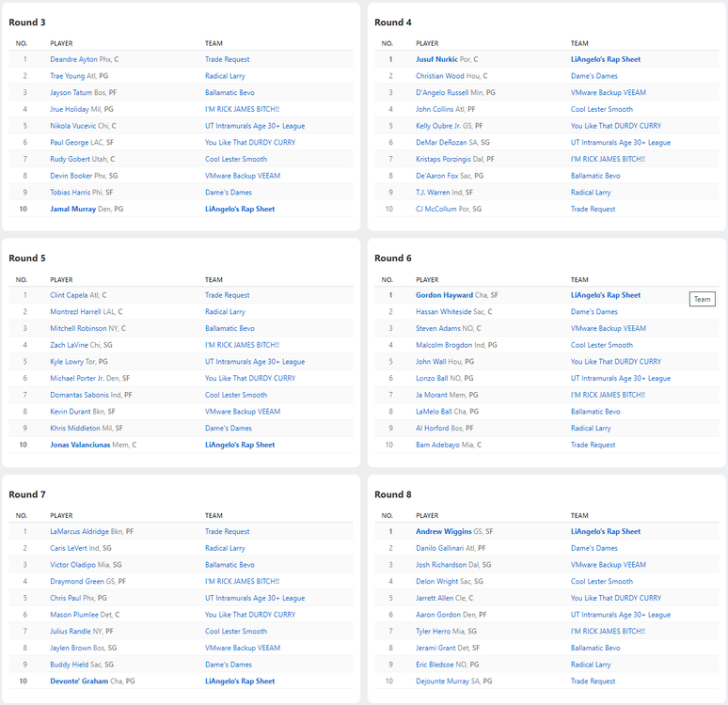Open Jusuf Nurkic's player link
This screenshot has height=705, width=728.
click(436, 59)
